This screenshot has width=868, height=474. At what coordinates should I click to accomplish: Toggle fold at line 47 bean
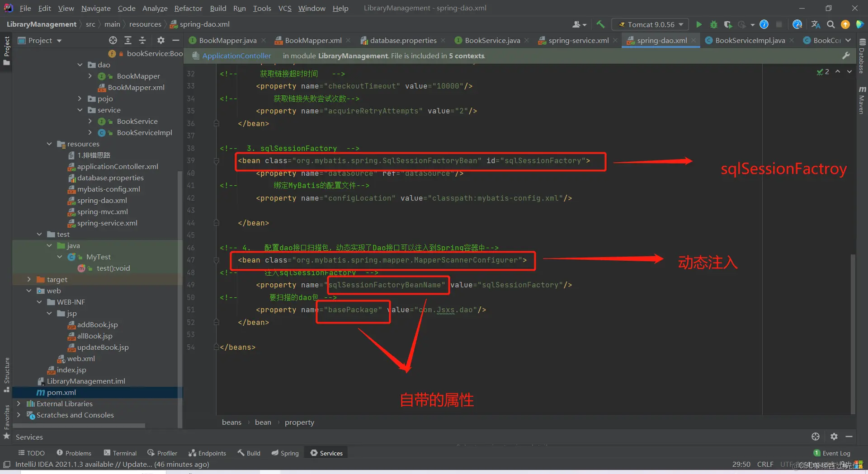(216, 260)
